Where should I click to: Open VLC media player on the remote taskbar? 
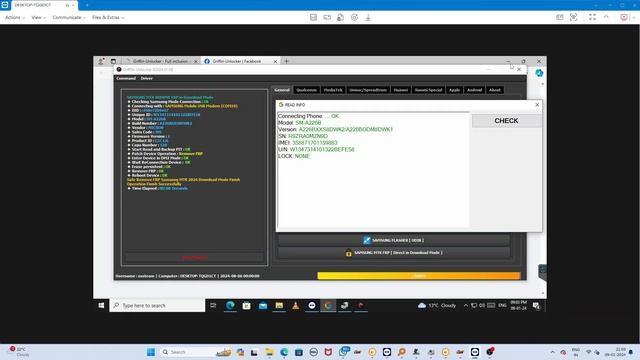pyautogui.click(x=296, y=305)
